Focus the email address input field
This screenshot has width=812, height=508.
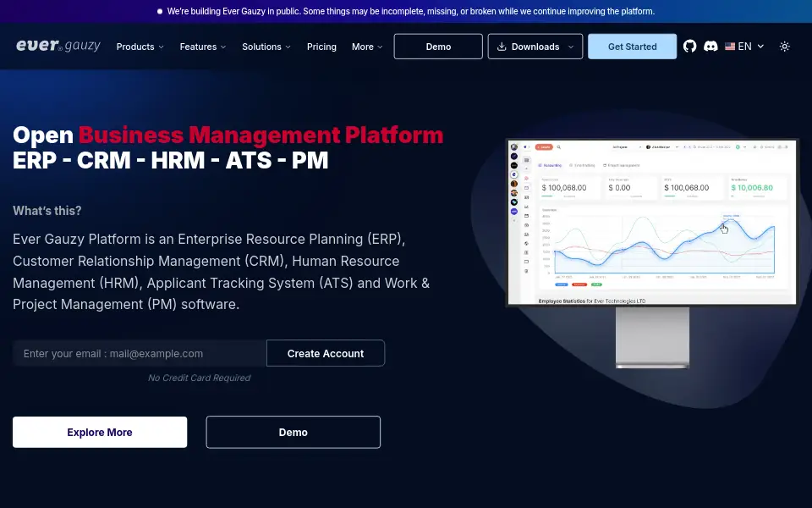pyautogui.click(x=140, y=354)
